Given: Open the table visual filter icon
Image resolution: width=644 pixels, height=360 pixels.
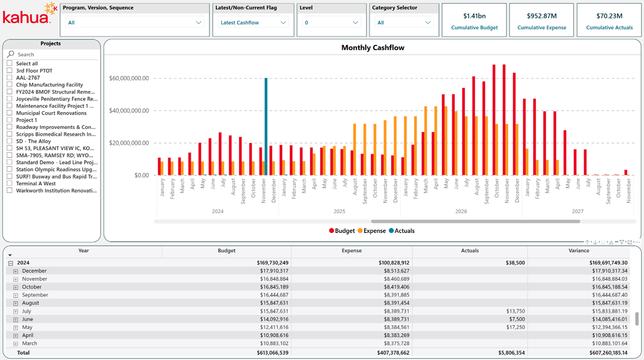Looking at the screenshot, I should pos(622,242).
